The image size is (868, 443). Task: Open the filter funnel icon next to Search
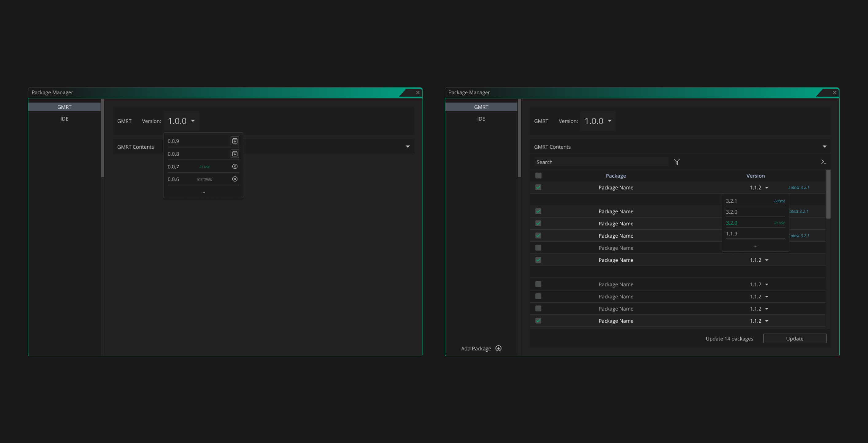coord(676,162)
